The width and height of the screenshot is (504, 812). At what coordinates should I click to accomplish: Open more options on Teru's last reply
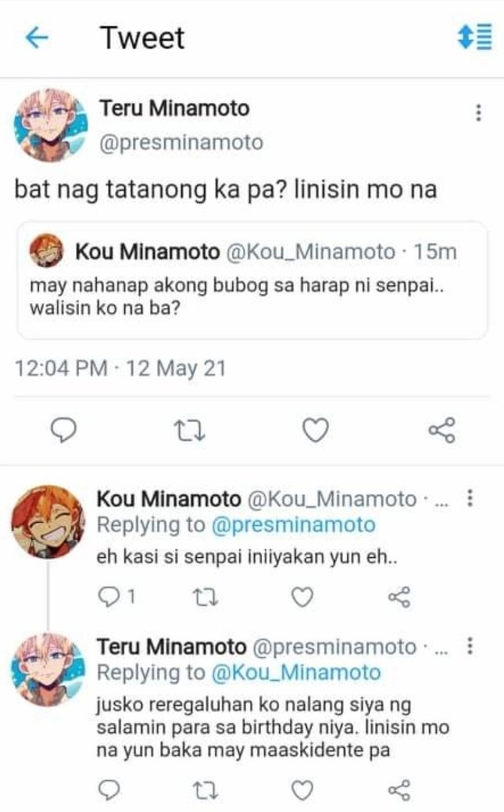click(470, 646)
